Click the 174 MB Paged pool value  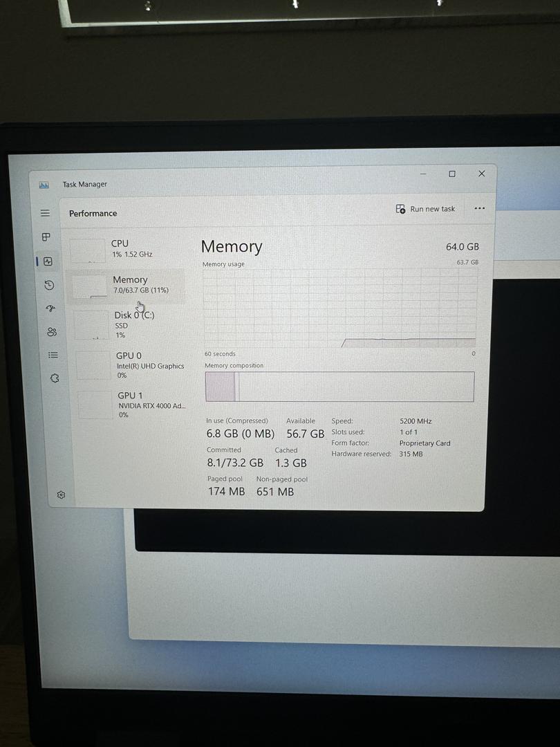click(226, 491)
